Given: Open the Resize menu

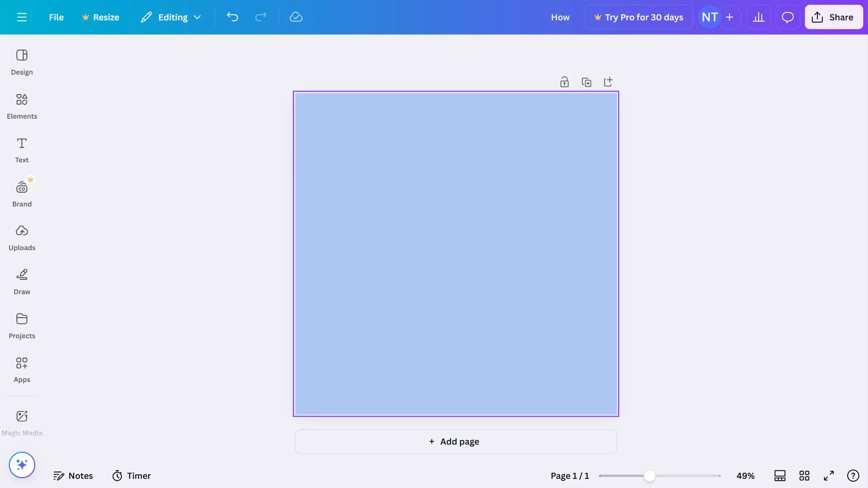Looking at the screenshot, I should (100, 17).
